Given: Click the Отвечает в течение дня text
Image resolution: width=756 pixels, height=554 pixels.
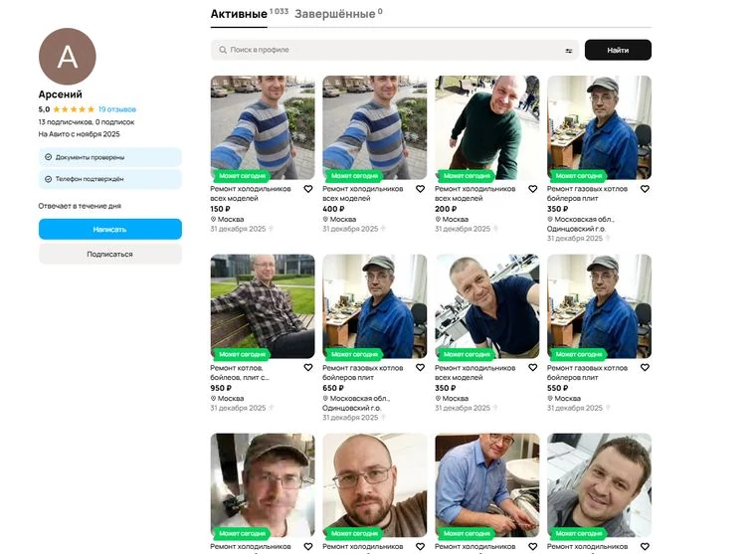Looking at the screenshot, I should 80,206.
